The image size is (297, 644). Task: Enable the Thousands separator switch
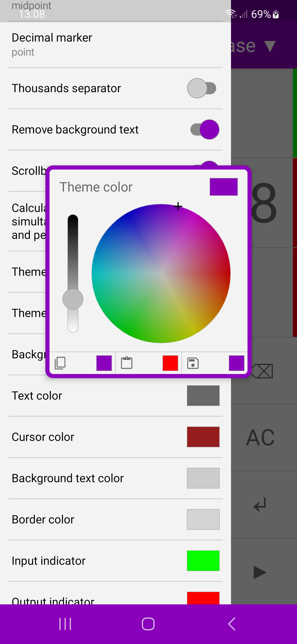(202, 88)
